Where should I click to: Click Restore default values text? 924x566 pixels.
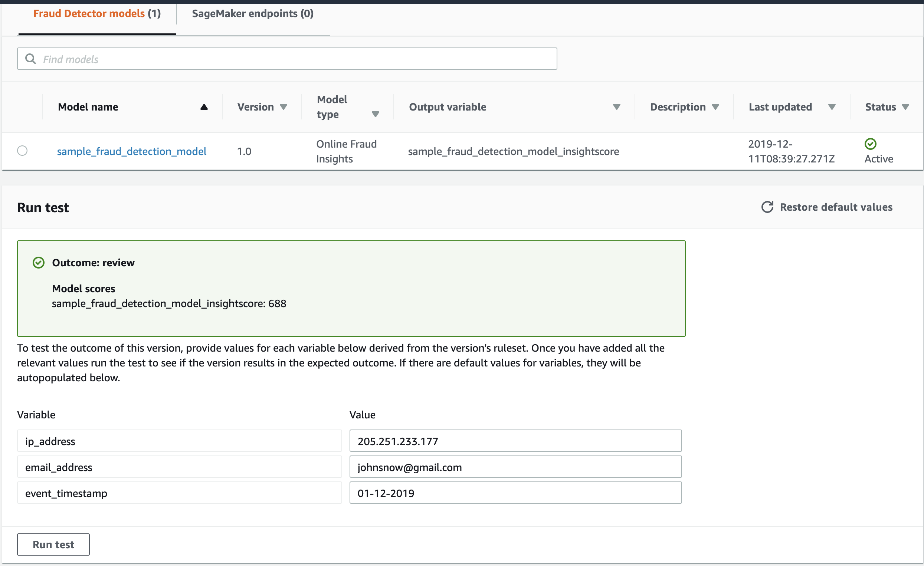836,207
